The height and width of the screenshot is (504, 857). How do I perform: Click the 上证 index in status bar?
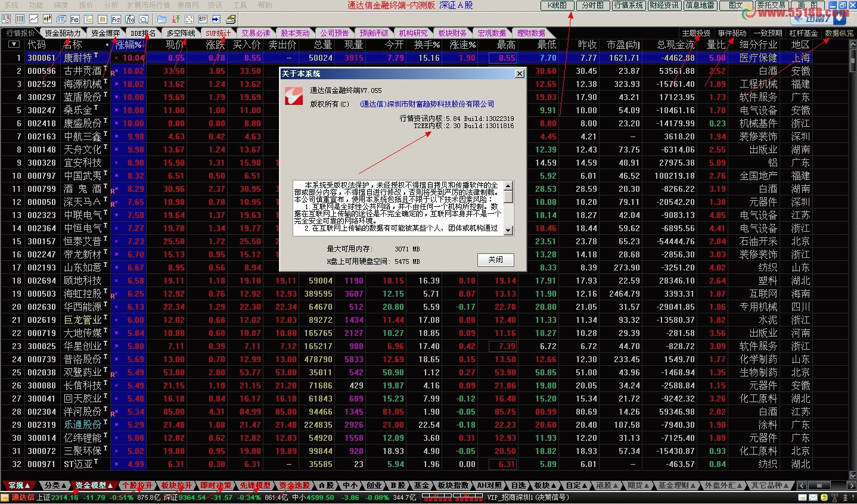(44, 497)
